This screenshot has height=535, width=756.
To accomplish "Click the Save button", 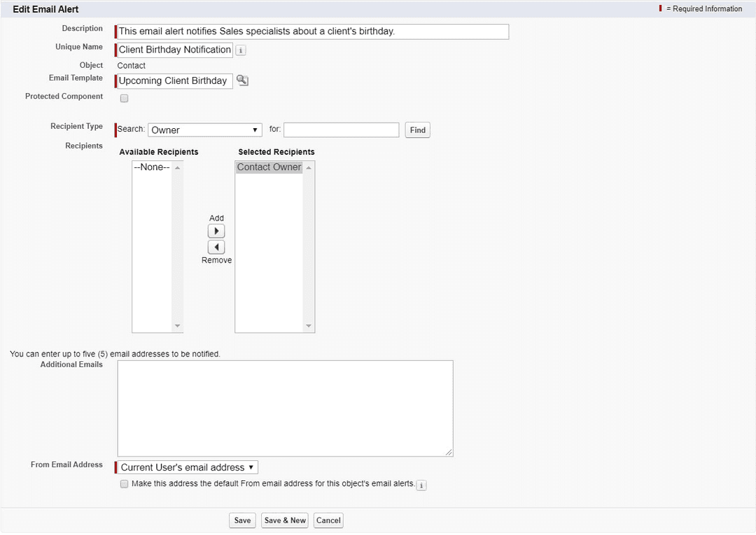I will coord(242,520).
